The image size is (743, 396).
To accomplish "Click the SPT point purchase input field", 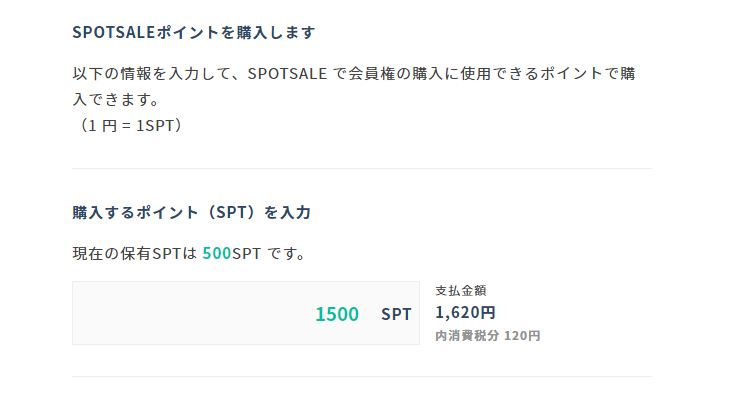I will point(245,313).
